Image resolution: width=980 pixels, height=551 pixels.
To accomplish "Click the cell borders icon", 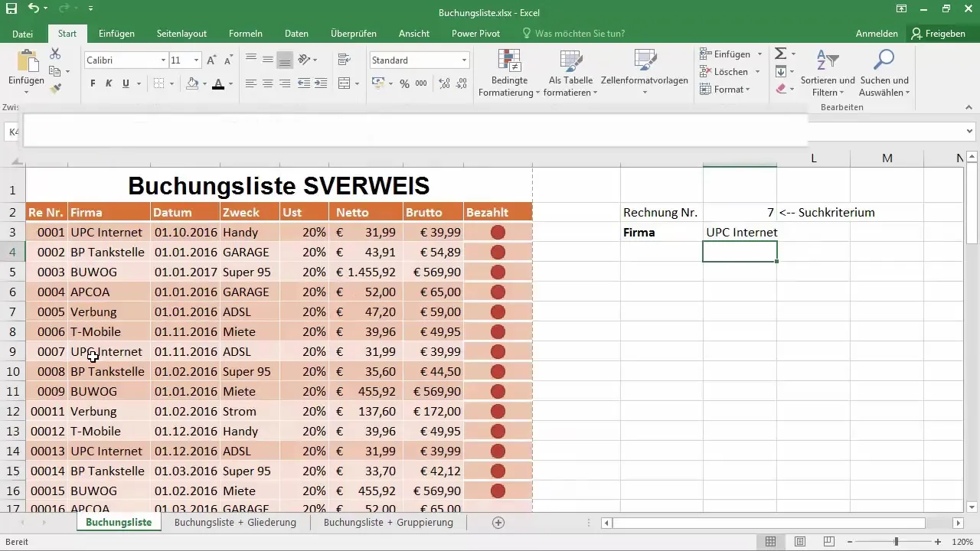I will click(x=158, y=83).
